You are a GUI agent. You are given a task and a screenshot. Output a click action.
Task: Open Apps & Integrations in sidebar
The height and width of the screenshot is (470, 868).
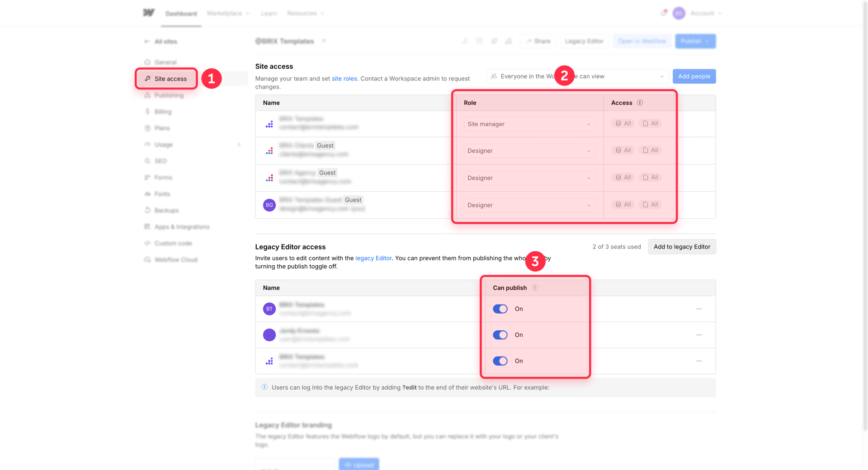click(x=177, y=227)
